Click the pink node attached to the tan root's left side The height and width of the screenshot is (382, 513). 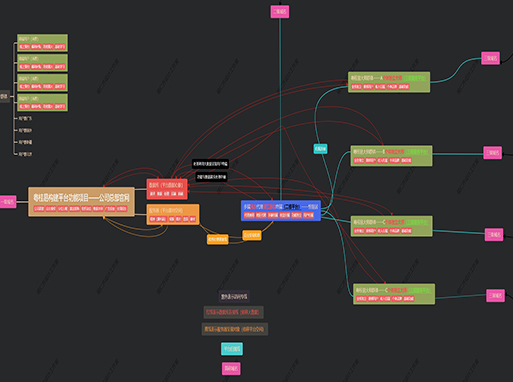coord(8,202)
